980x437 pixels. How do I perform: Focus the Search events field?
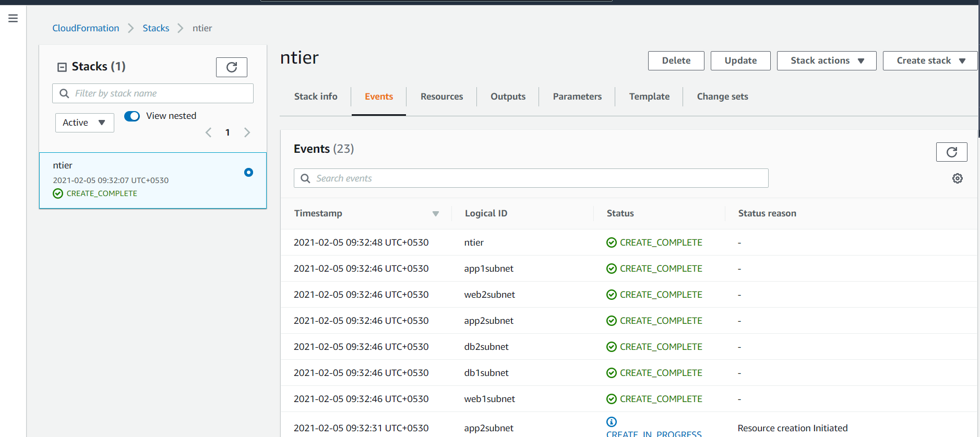[x=531, y=178]
